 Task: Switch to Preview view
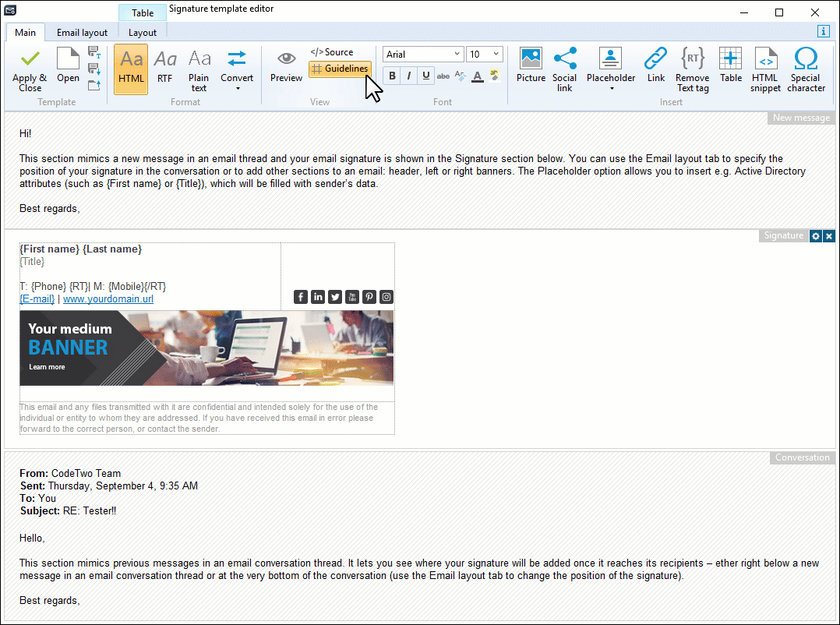coord(285,69)
